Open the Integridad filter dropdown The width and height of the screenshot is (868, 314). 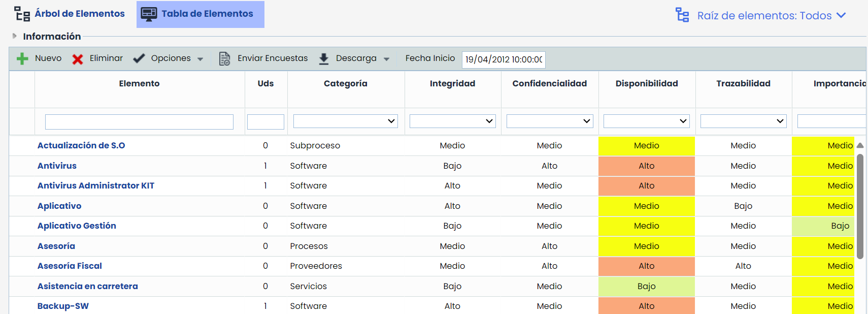pos(452,121)
